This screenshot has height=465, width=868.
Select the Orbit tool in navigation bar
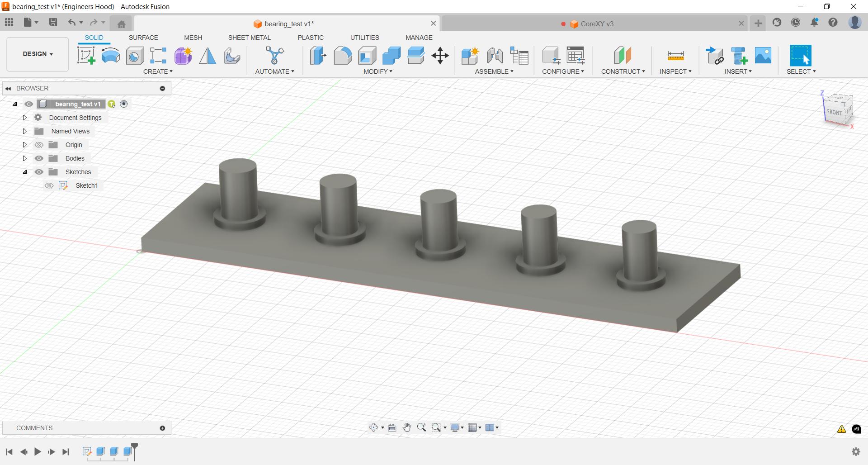373,427
